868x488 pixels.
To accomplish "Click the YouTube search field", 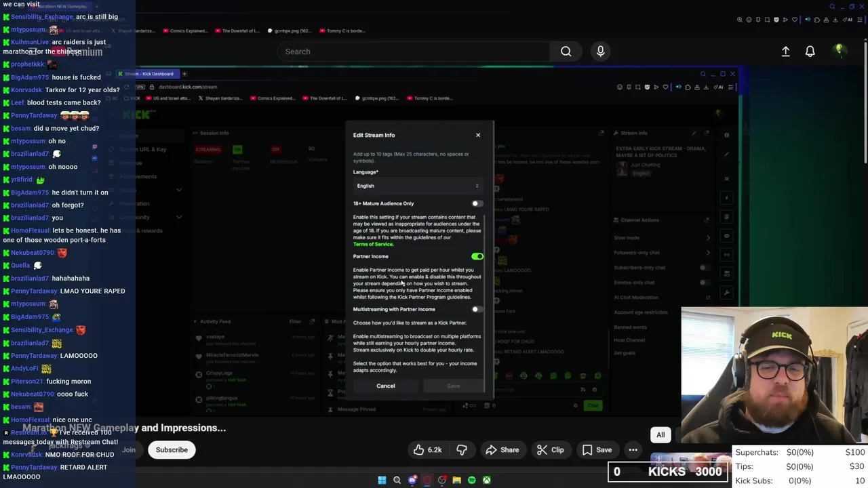I will [414, 52].
